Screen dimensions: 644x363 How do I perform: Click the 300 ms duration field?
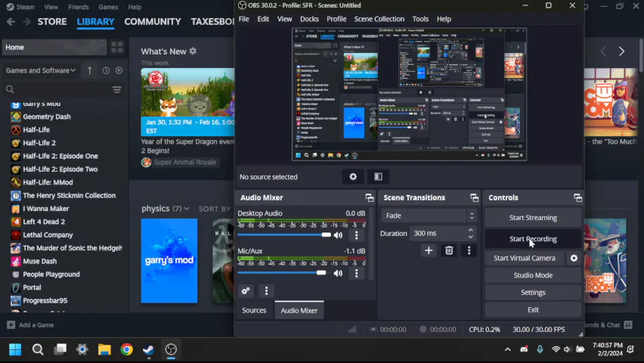[438, 233]
